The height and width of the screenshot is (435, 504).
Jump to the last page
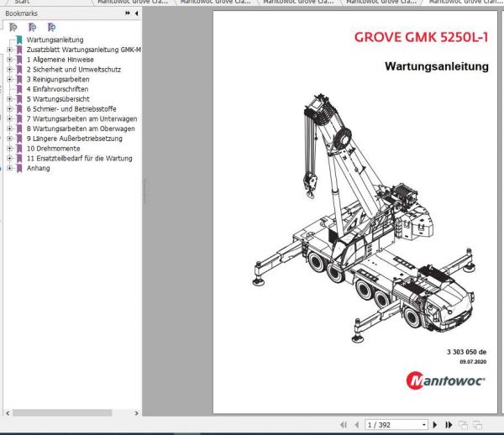click(x=449, y=425)
